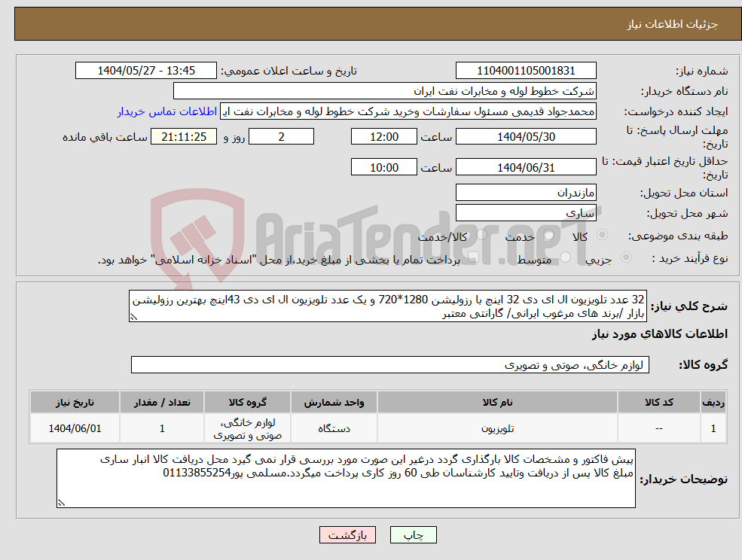Screen dimensions: 742x560
Task: Click the buyer organization name field
Action: [385, 91]
